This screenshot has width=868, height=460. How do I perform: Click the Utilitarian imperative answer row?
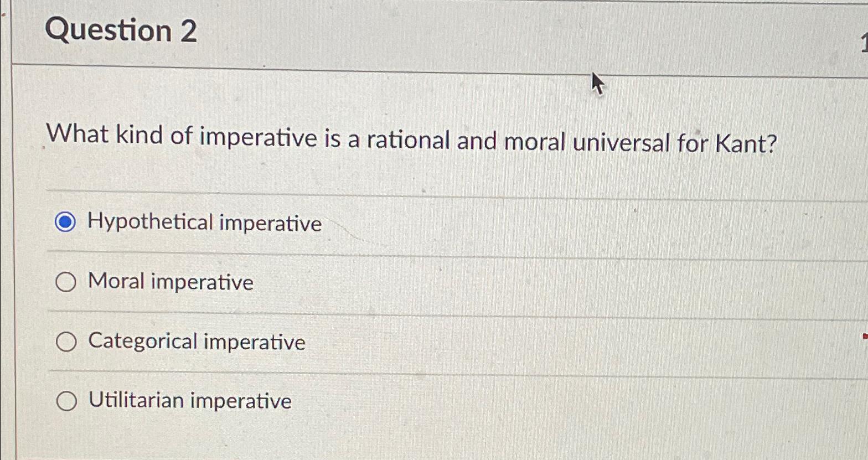coord(387,401)
